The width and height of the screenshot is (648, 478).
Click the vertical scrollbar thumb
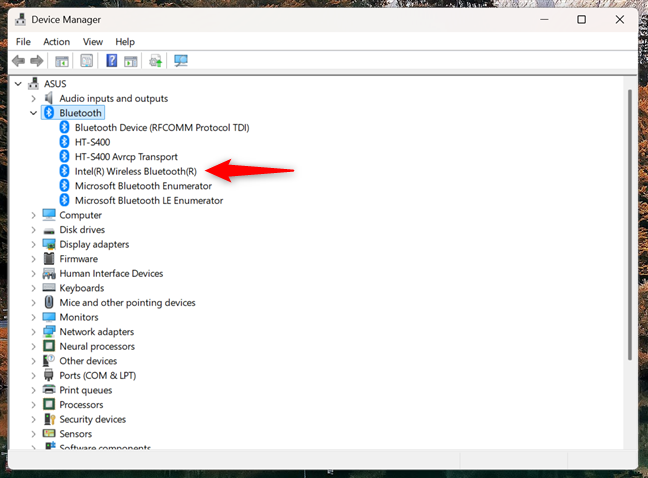click(x=630, y=224)
